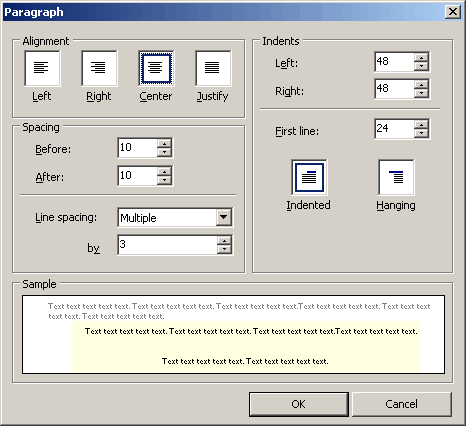The image size is (466, 426).
Task: Click the 'Center' label under alignment
Action: pos(156,96)
